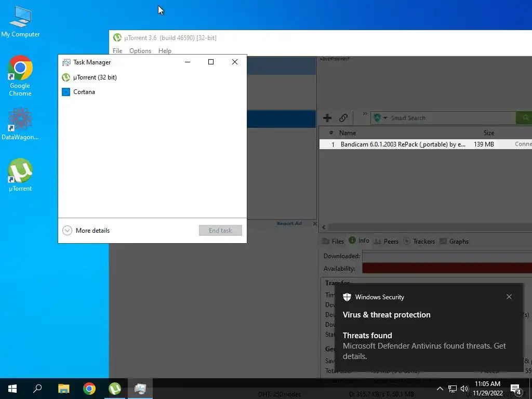
Task: Click the Downloaded progress bar
Action: click(x=447, y=256)
